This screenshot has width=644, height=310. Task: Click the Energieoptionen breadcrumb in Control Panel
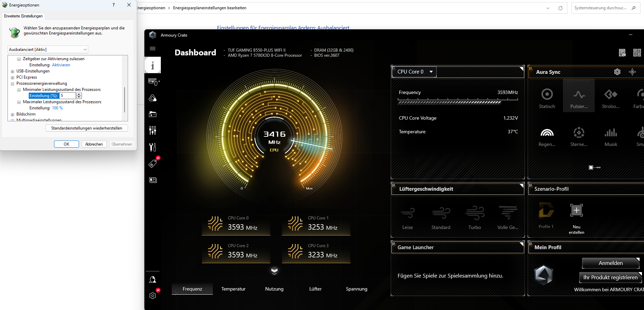click(x=151, y=8)
